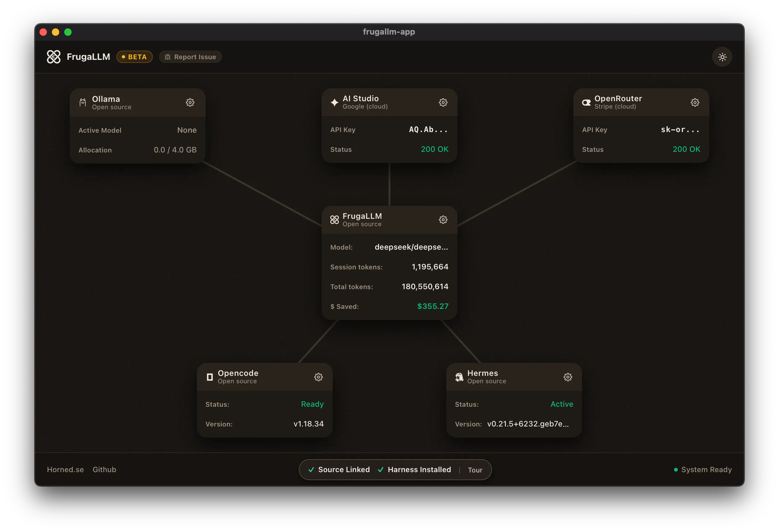The height and width of the screenshot is (532, 779).
Task: Click the FrugaLLM header title text
Action: pos(89,57)
